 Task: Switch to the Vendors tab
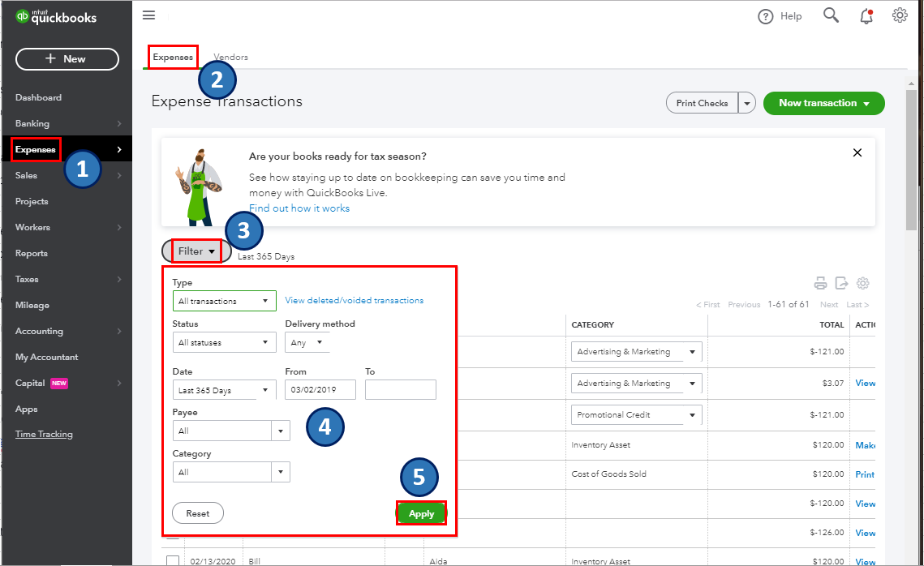coord(230,57)
